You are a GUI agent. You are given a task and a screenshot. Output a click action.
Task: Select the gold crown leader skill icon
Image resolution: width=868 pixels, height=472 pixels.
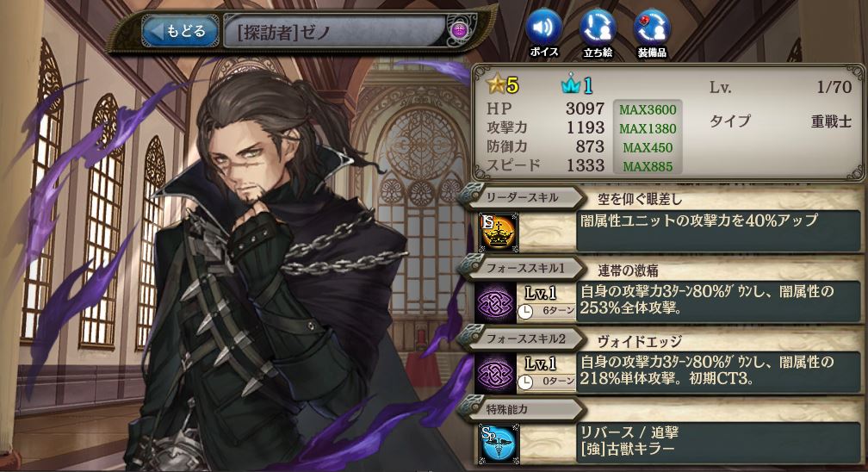(499, 232)
